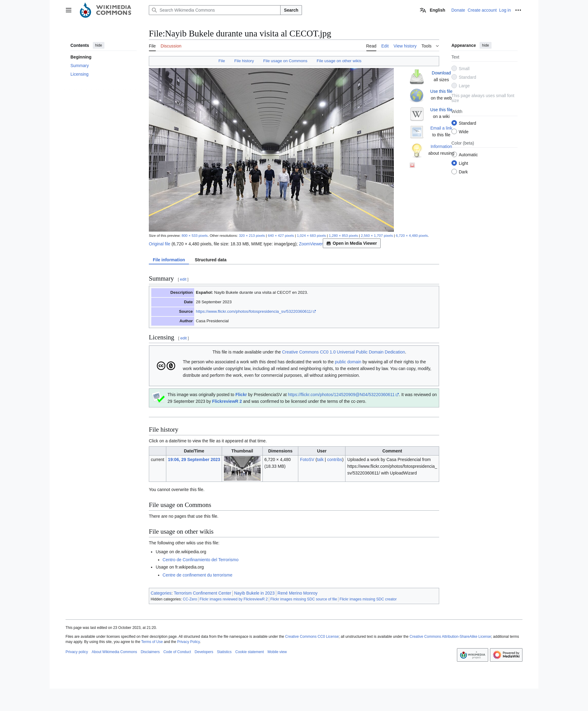Select Dark color mode

[x=454, y=172]
